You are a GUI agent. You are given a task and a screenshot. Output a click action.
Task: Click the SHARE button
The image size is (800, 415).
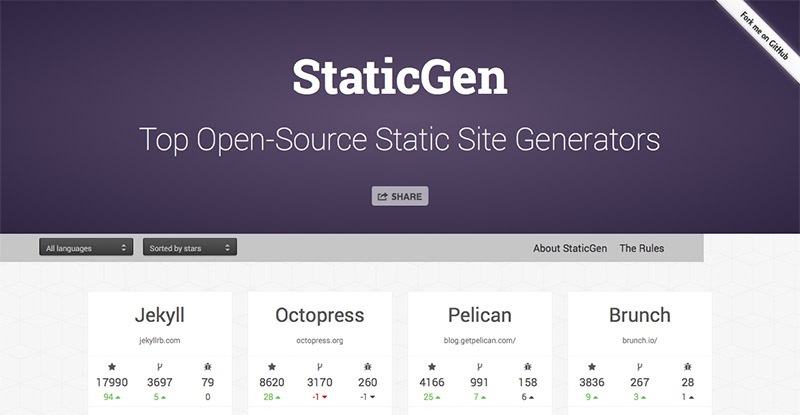[x=400, y=196]
